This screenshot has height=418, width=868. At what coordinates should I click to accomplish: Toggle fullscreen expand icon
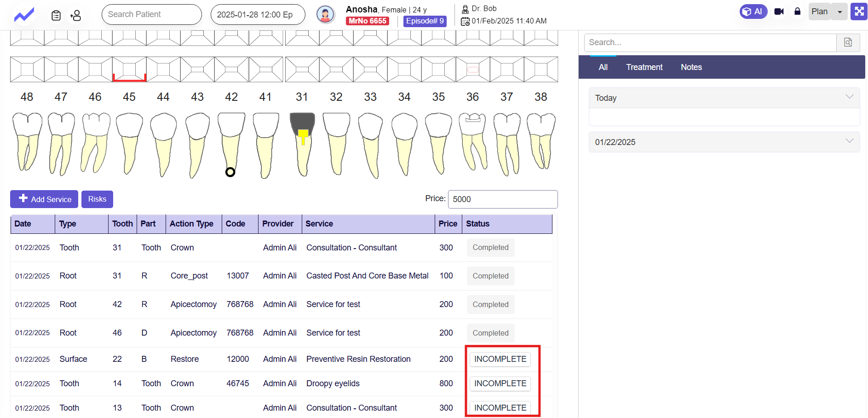[859, 12]
